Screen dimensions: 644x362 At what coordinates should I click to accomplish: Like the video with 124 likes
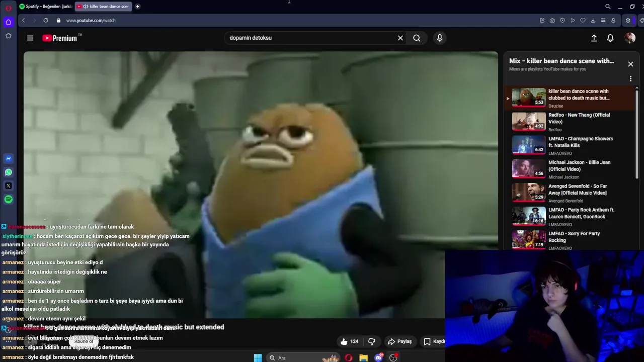tap(350, 341)
